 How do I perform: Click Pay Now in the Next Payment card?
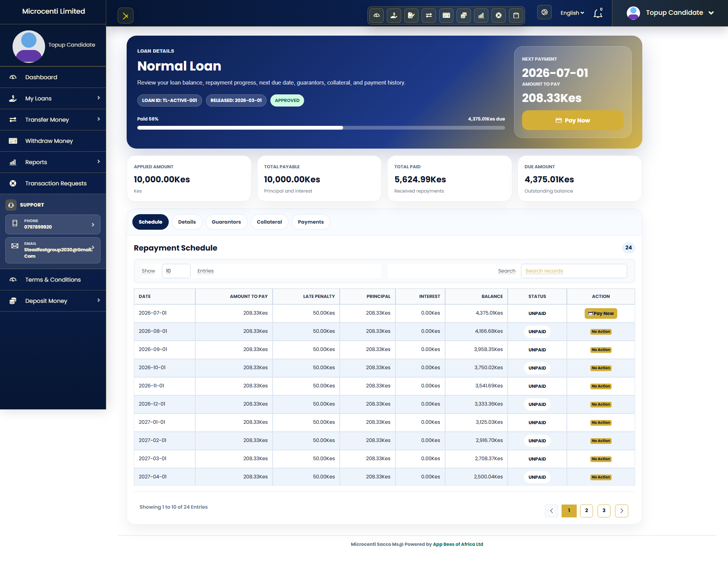[x=573, y=121]
